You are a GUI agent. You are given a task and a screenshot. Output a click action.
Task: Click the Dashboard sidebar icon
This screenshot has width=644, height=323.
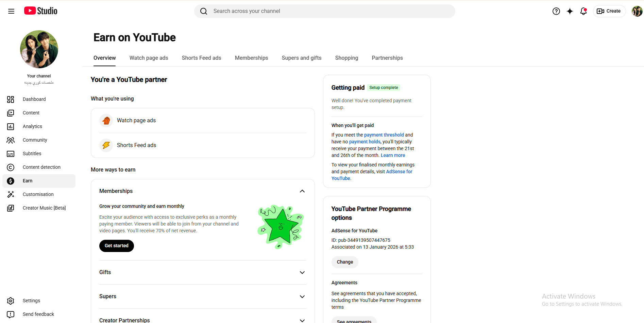[x=11, y=99]
